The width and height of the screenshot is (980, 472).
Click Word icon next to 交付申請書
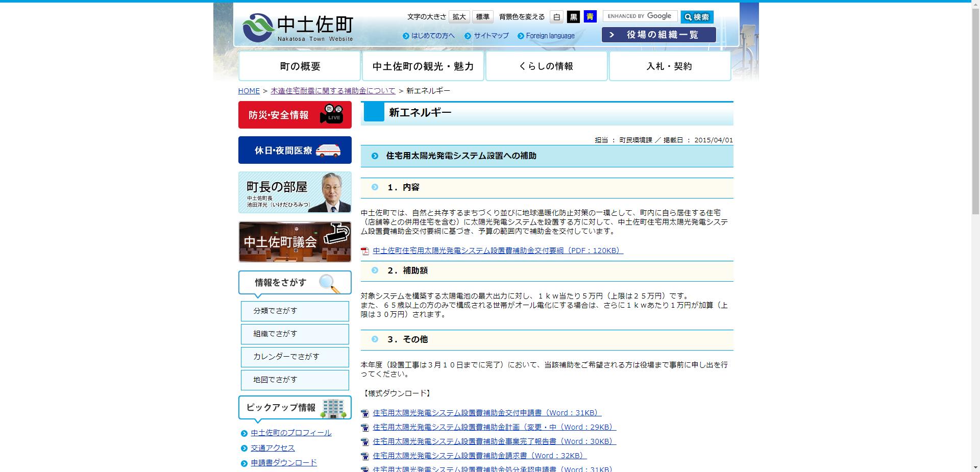[x=365, y=413]
